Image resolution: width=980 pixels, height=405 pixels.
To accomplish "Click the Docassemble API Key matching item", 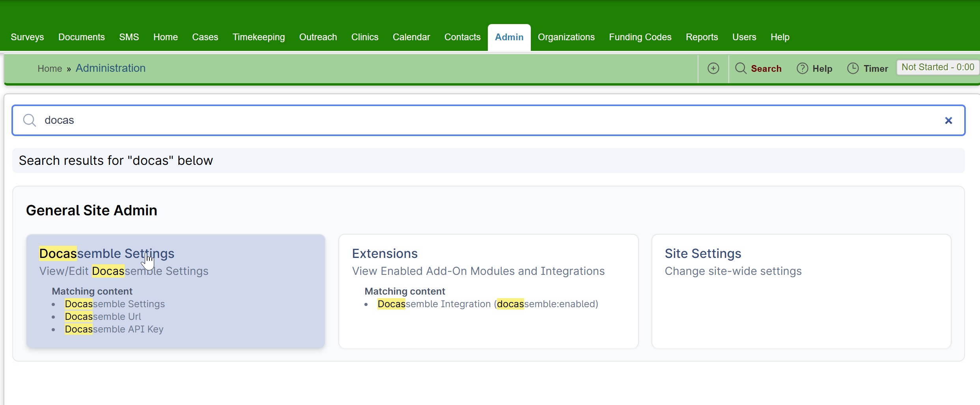I will [x=114, y=329].
